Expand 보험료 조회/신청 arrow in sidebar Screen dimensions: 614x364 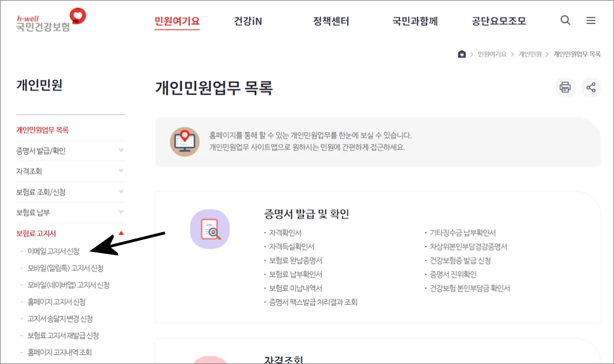pos(121,191)
